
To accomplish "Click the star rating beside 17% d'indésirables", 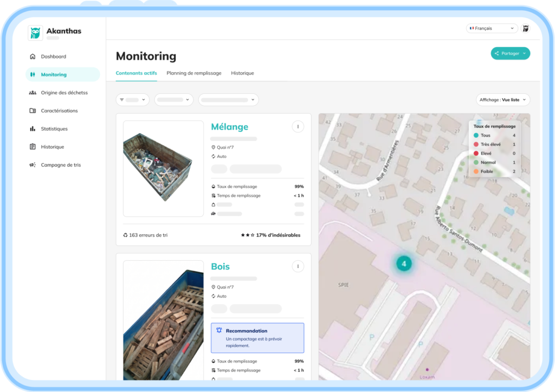I will click(247, 235).
